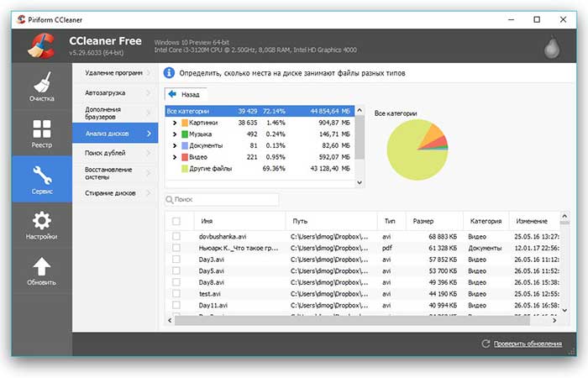The height and width of the screenshot is (378, 588).
Task: Check the Ньюарк К. pdf checkbox
Action: click(176, 248)
